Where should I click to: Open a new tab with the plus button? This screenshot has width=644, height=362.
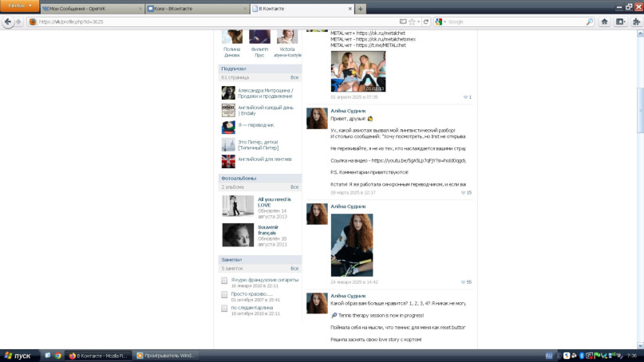360,9
